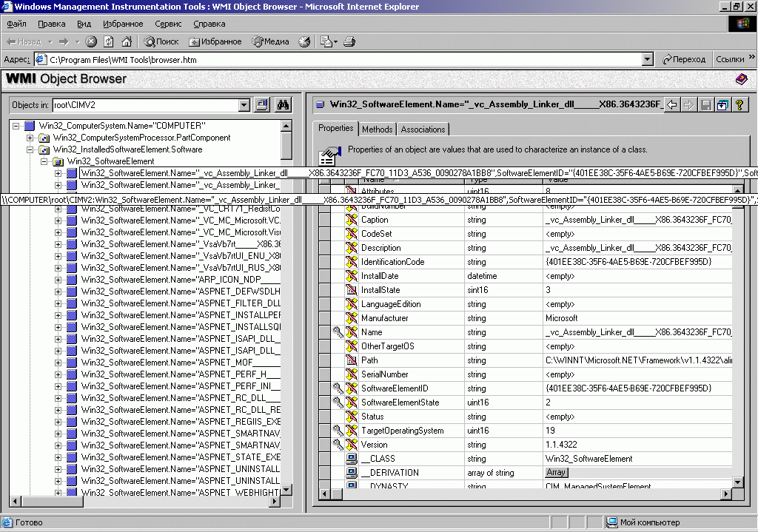Click property grid vertical scrollbar down arrow
The height and width of the screenshot is (532, 758).
point(737,482)
